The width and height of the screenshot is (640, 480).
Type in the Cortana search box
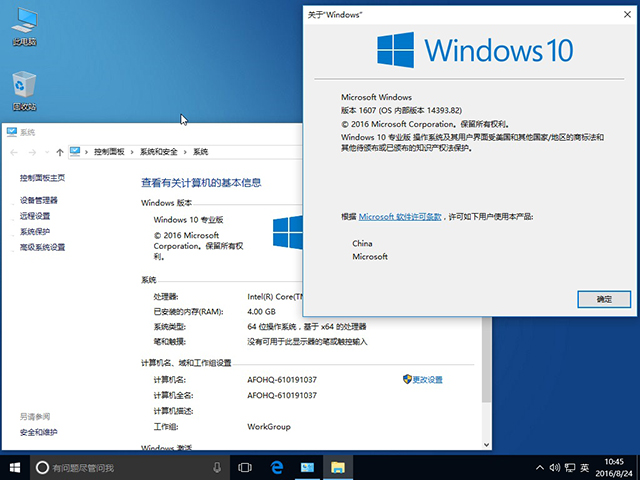tap(120, 467)
